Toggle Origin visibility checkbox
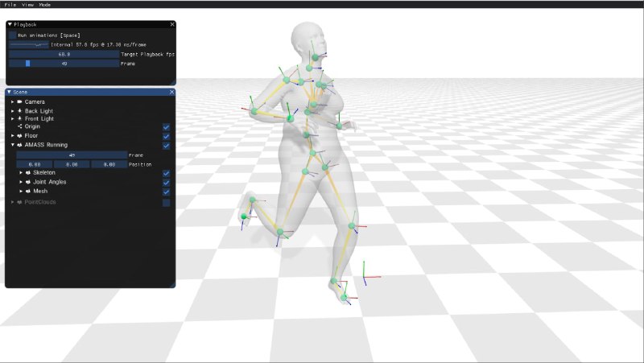 (167, 127)
